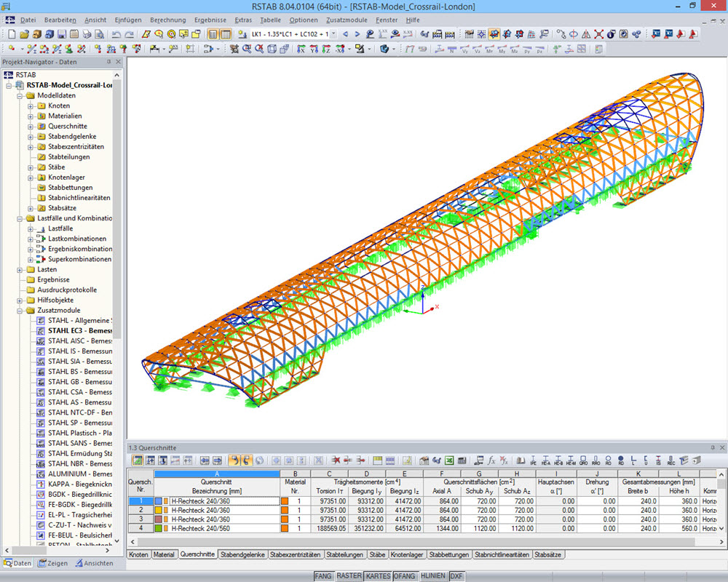Image resolution: width=728 pixels, height=582 pixels.
Task: Open a file with the folder icon
Action: point(24,34)
